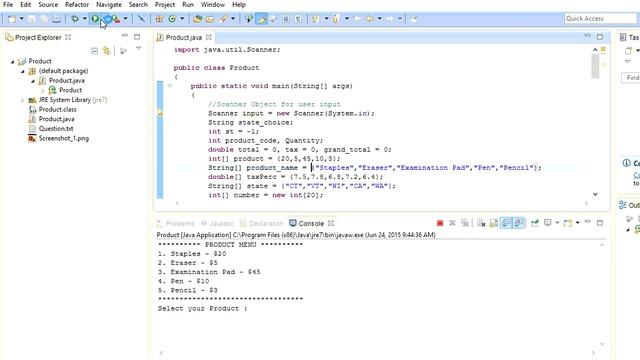Click the Clear Console icon
Viewport: 640px width, 360px height.
click(x=481, y=223)
